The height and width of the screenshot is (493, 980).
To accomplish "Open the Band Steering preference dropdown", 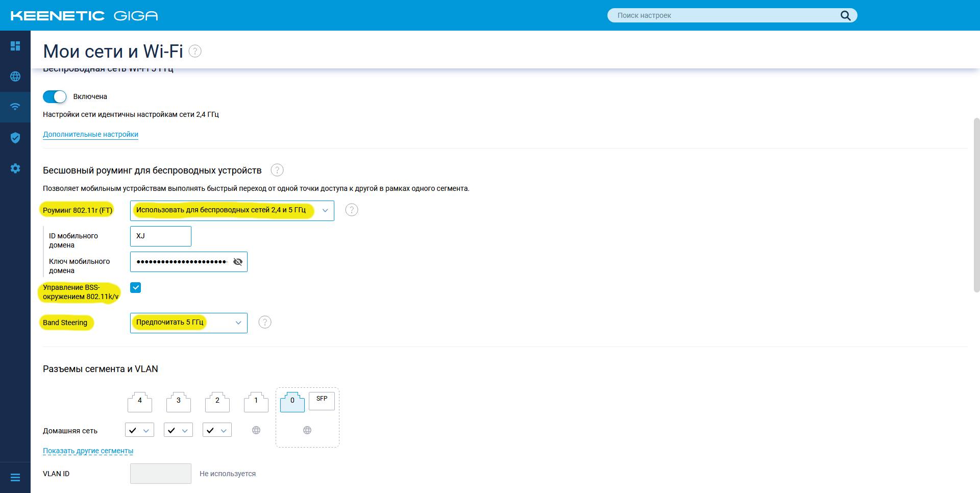I will click(188, 323).
